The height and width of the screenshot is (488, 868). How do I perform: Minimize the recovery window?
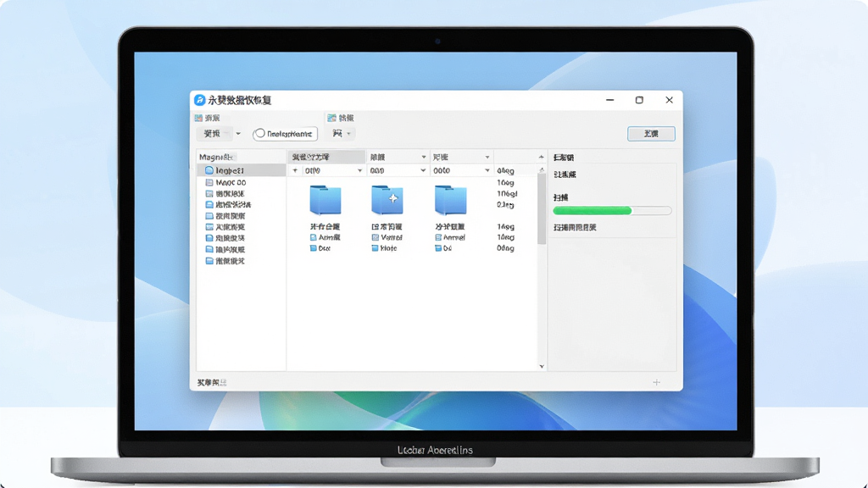(610, 100)
